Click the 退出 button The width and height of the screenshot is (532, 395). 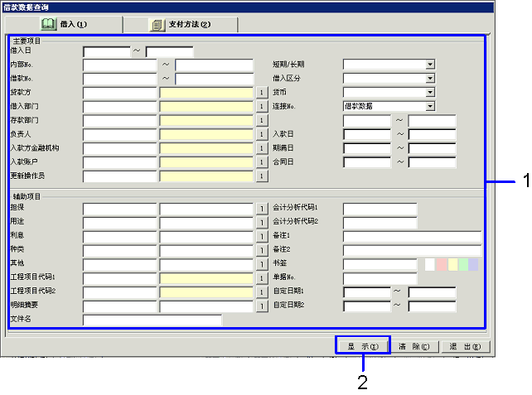466,346
